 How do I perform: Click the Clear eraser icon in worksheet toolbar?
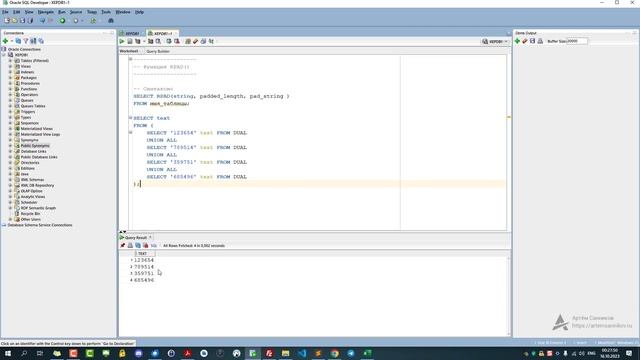coord(196,41)
